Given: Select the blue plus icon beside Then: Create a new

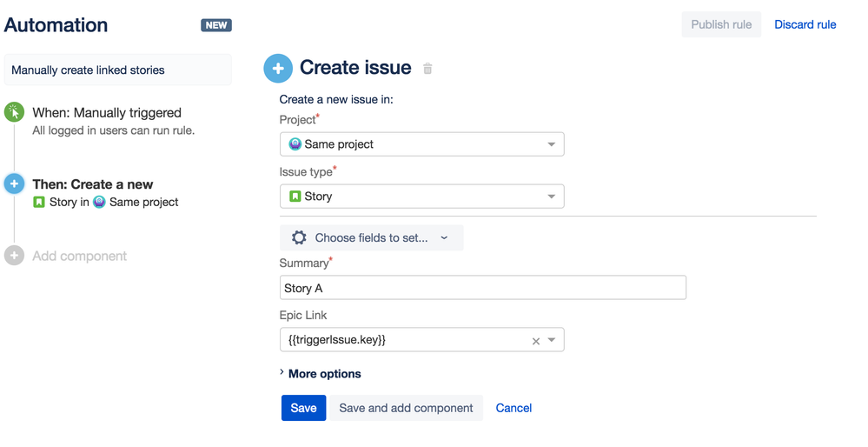Looking at the screenshot, I should 15,183.
